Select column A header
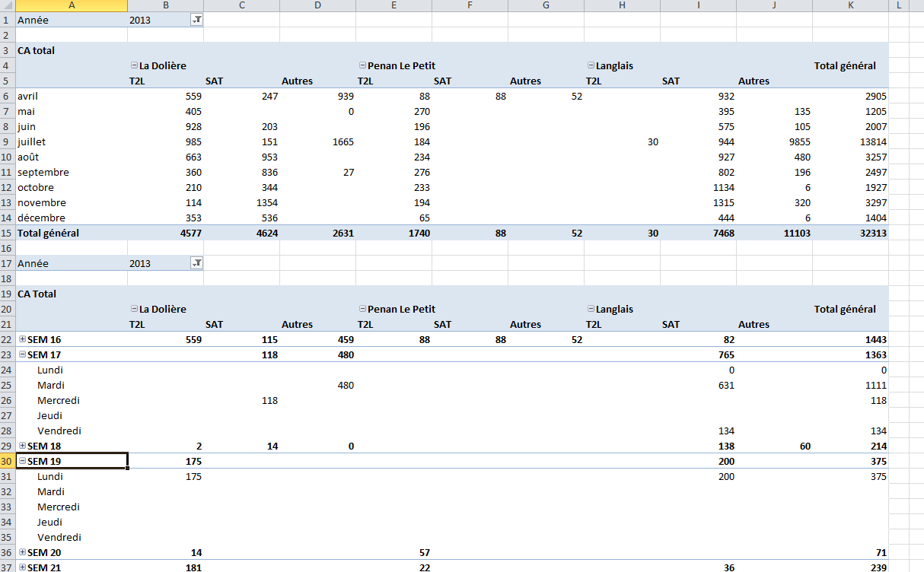The image size is (924, 572). 72,5
